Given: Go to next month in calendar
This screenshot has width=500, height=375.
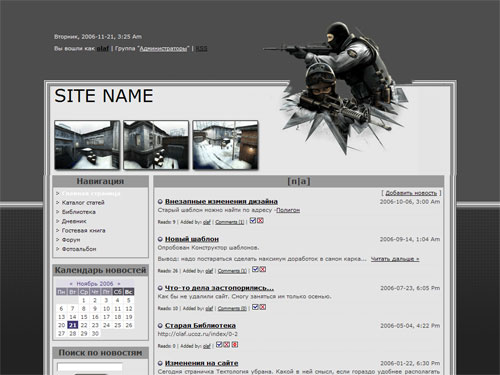Looking at the screenshot, I should click(119, 284).
